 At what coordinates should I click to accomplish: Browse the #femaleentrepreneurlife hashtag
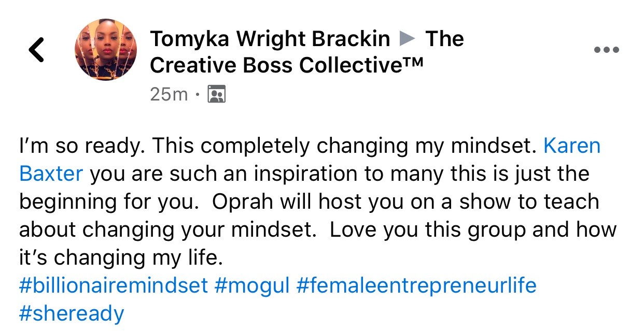[416, 285]
